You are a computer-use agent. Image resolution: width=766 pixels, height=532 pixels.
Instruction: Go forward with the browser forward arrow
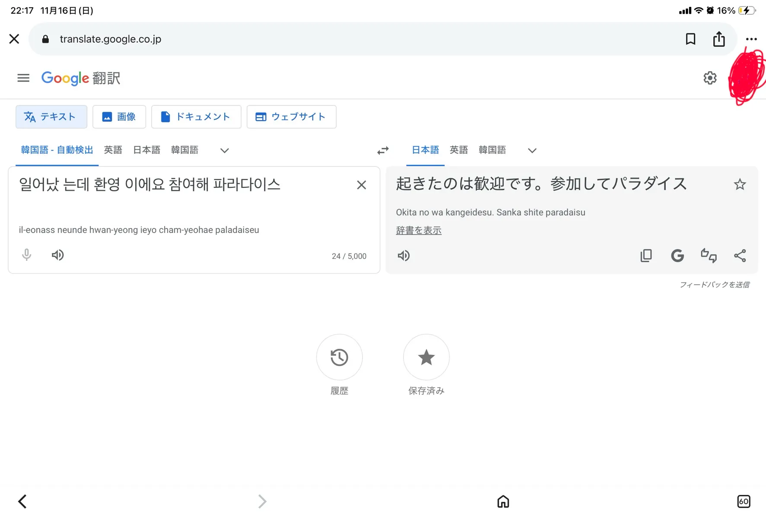262,501
